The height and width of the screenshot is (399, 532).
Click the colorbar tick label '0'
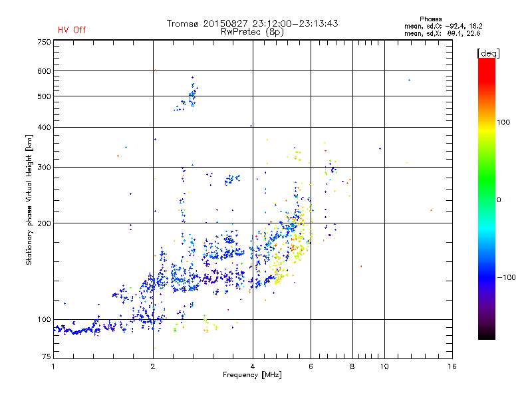(x=499, y=200)
